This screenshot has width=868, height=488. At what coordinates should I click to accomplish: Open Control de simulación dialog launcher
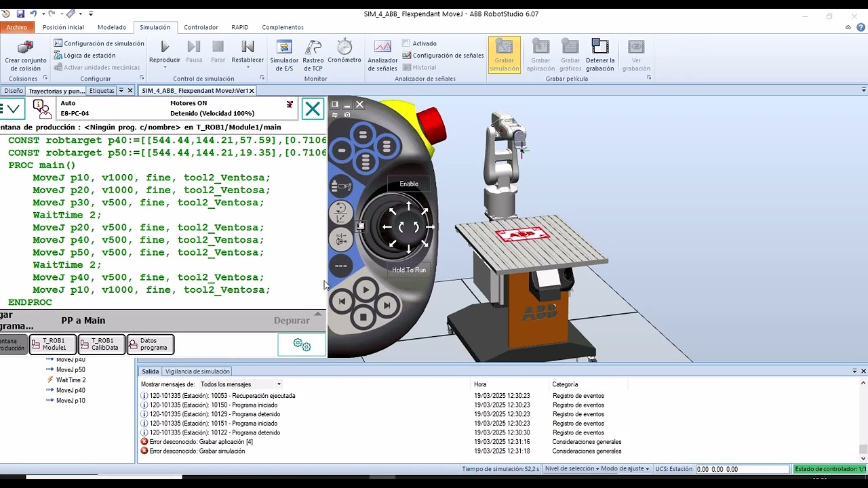(262, 78)
